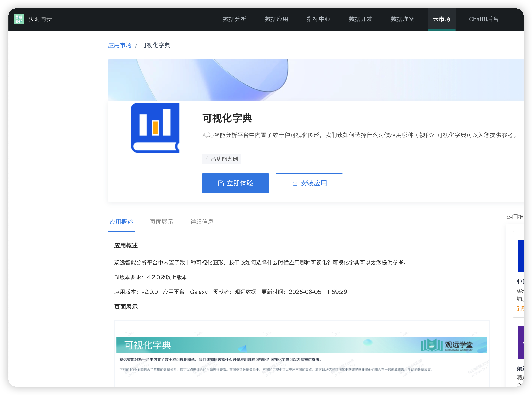This screenshot has width=532, height=395.
Task: Open the 指标中心 navigation menu
Action: click(x=318, y=19)
